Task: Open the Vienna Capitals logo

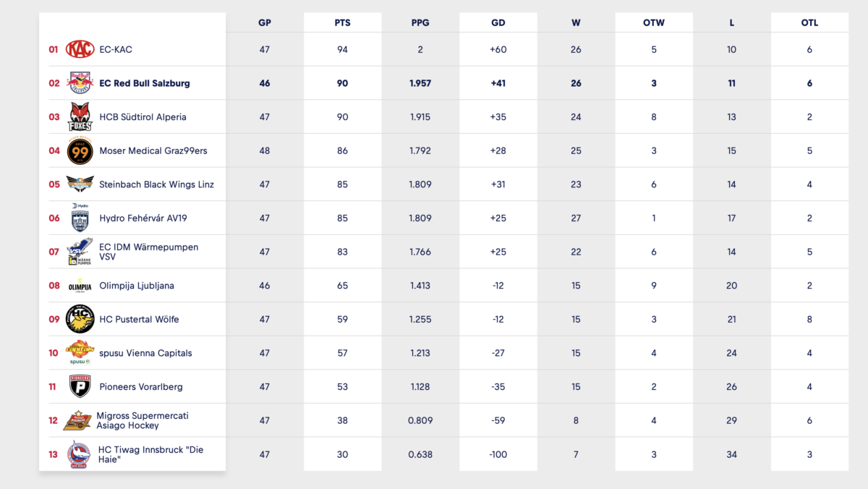Action: point(80,352)
